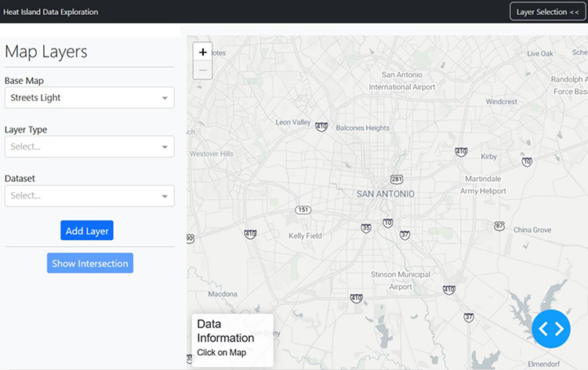This screenshot has width=588, height=370.
Task: Click the 410 shield below Stinson Airport
Action: (356, 299)
